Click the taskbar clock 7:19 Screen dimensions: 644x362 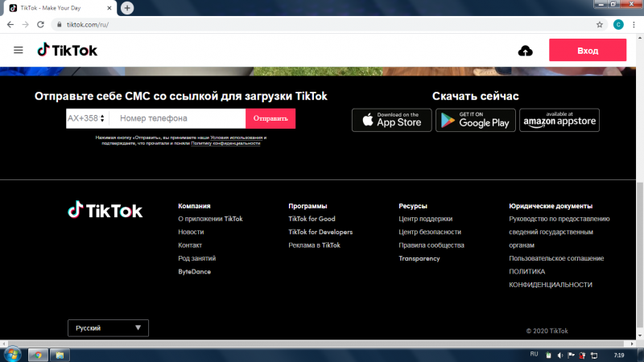[619, 355]
